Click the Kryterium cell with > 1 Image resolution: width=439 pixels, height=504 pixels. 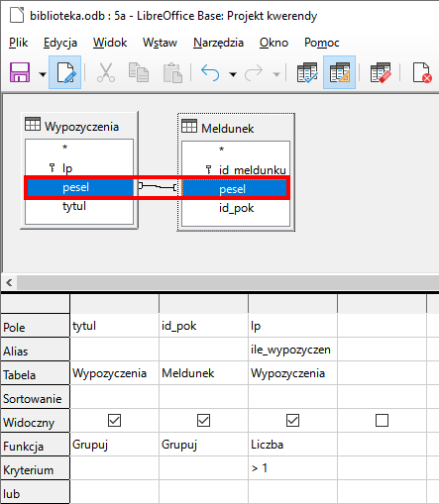(x=292, y=468)
